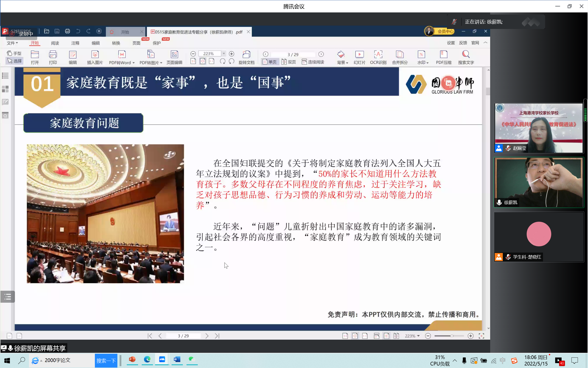Click the 会员中心 button
The width and height of the screenshot is (588, 368).
(x=445, y=32)
